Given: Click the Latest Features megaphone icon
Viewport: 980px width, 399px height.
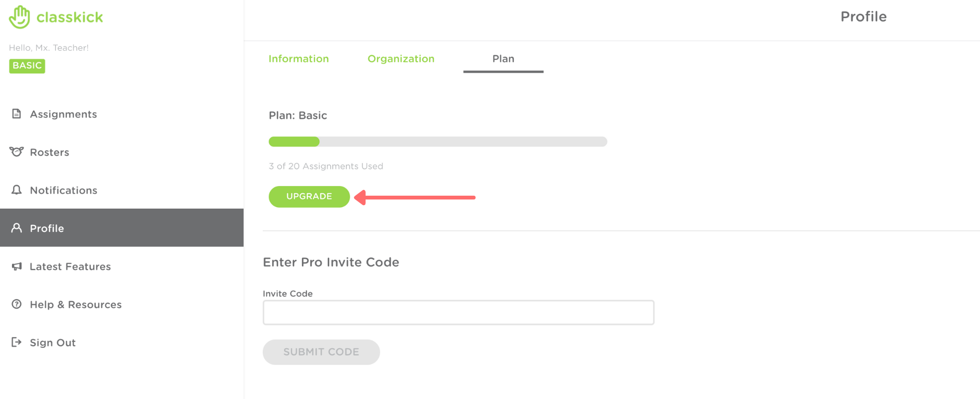Looking at the screenshot, I should click(17, 266).
